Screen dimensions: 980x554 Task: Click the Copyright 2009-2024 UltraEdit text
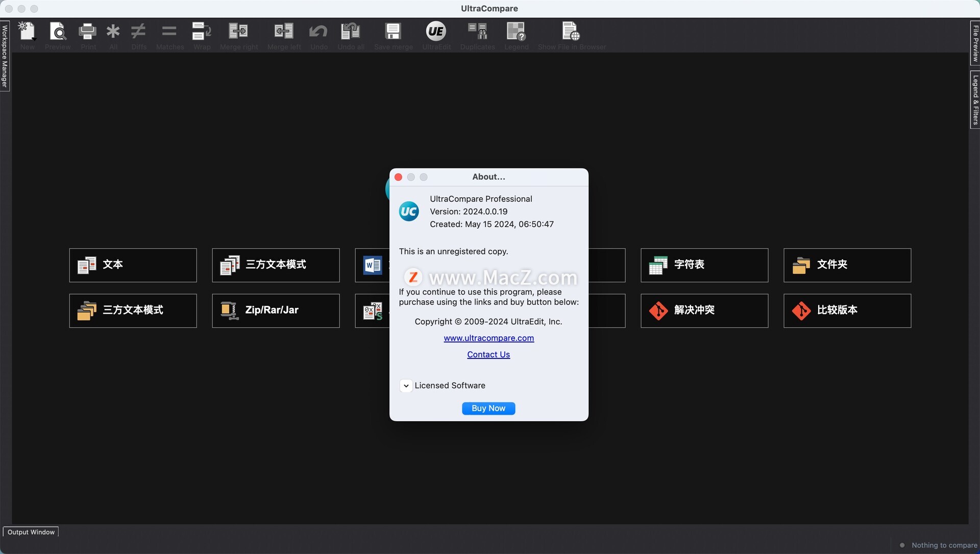click(x=488, y=322)
